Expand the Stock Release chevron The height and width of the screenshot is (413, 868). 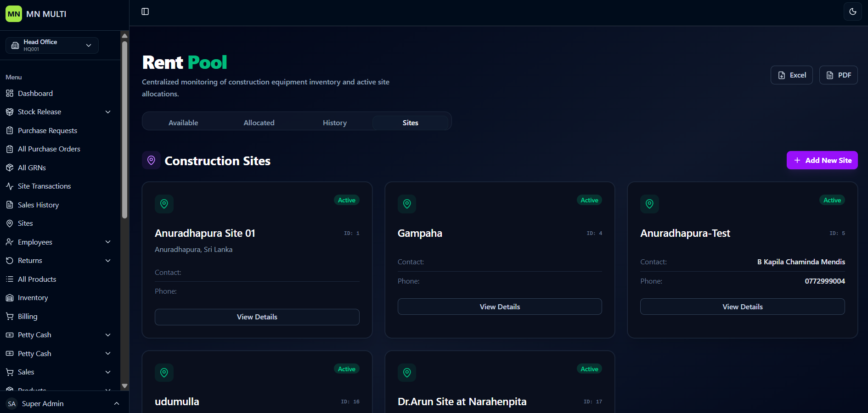(108, 112)
